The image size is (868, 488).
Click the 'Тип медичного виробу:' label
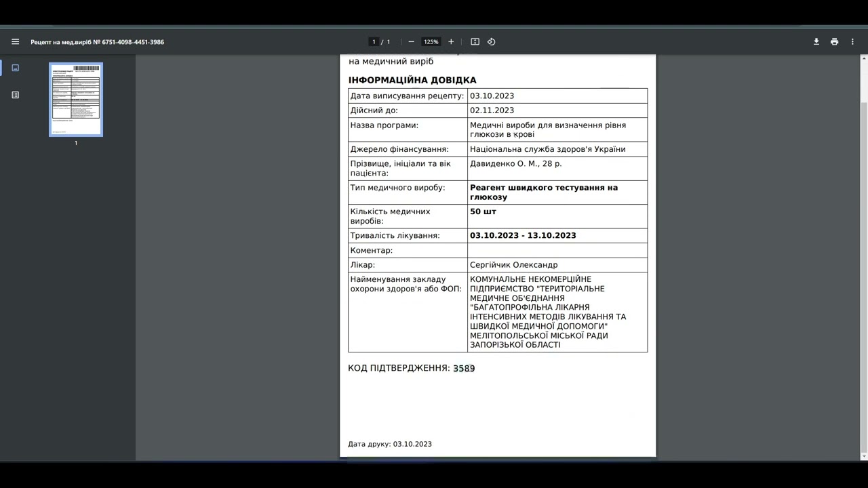tap(398, 187)
